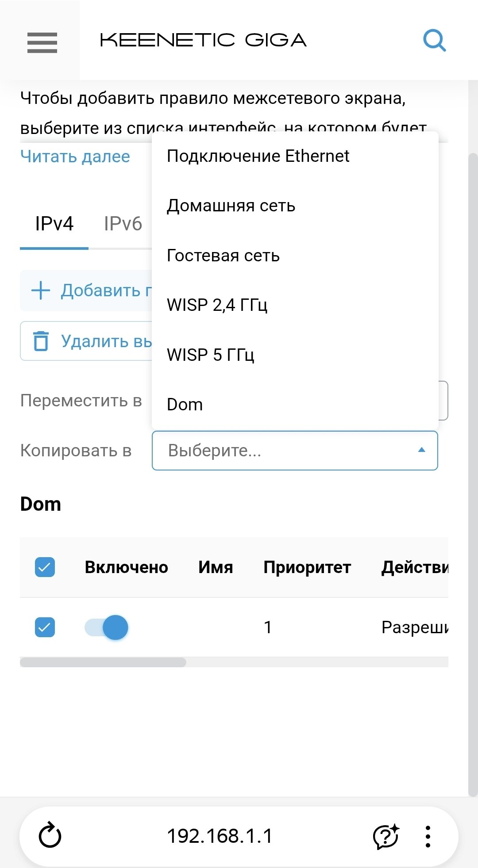
Task: Select the IPv4 tab
Action: tap(54, 224)
